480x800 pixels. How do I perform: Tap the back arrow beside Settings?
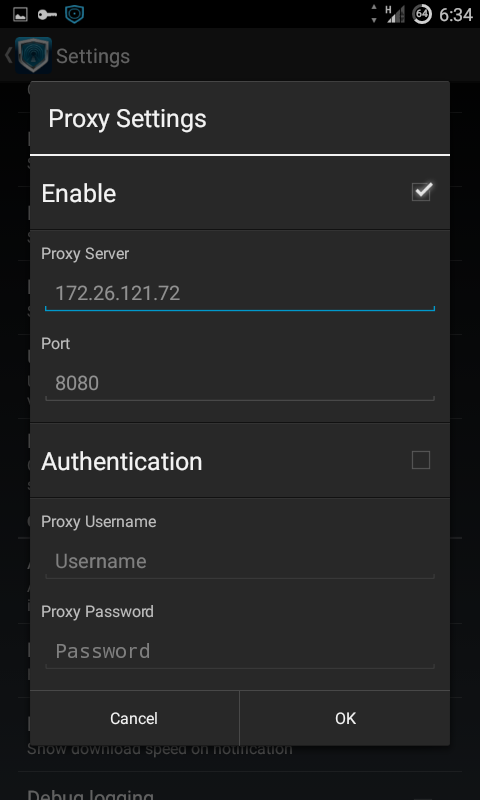point(8,55)
